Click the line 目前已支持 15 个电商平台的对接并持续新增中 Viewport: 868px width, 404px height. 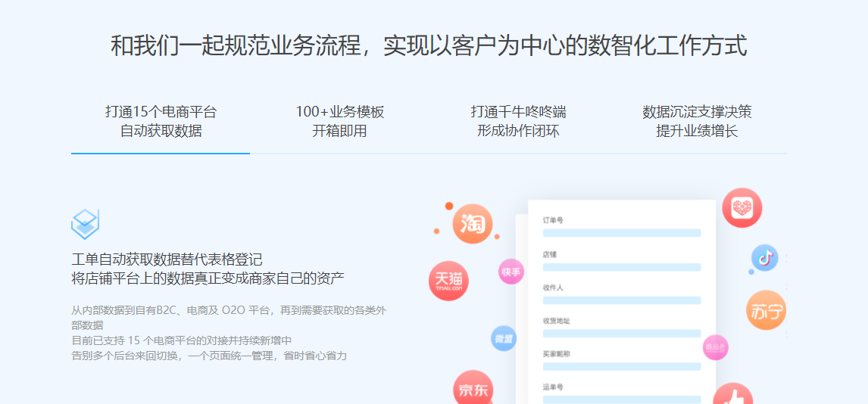[x=182, y=340]
